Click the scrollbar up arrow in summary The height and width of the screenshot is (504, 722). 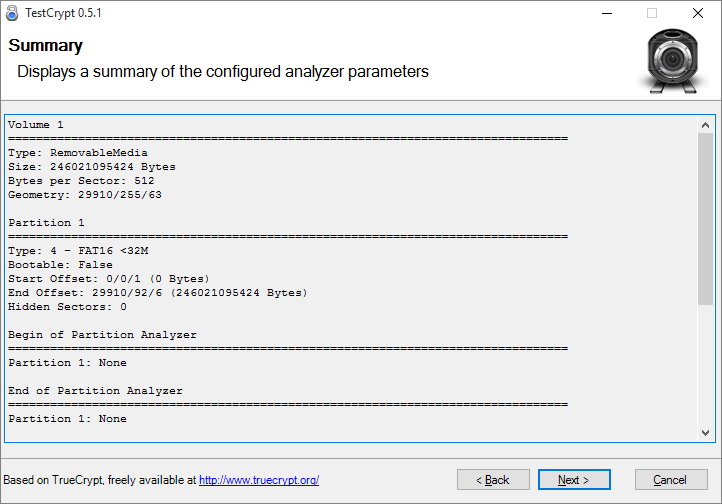(x=705, y=125)
